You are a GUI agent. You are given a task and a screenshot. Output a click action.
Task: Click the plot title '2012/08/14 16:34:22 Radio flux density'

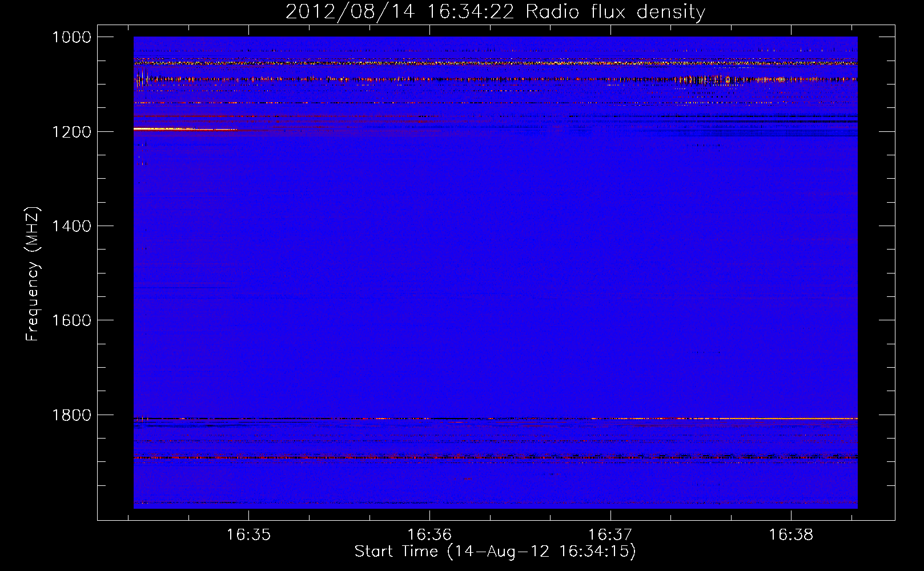[495, 11]
